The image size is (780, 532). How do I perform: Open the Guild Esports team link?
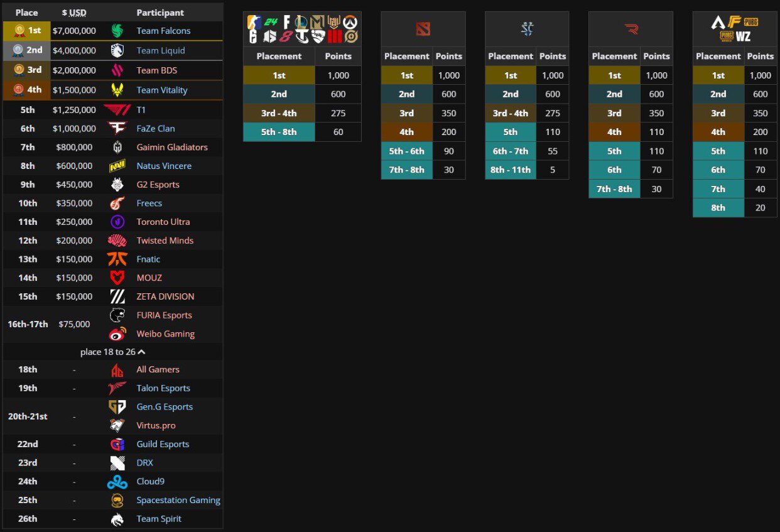163,444
